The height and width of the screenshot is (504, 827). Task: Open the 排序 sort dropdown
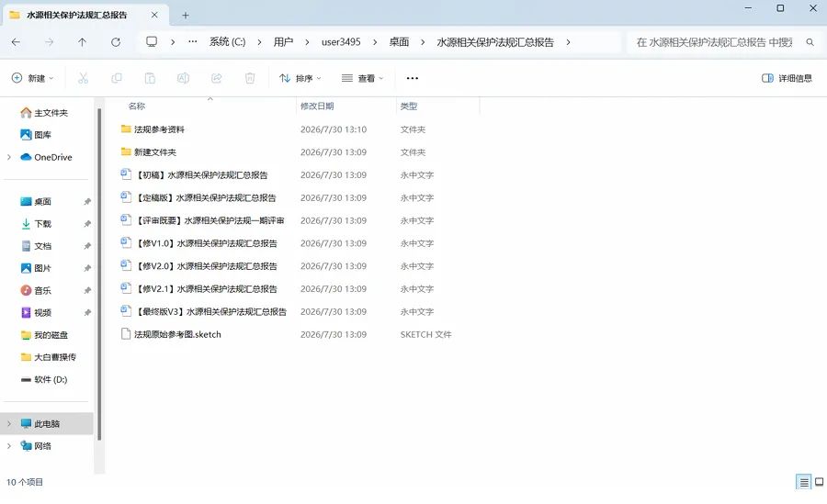coord(300,78)
